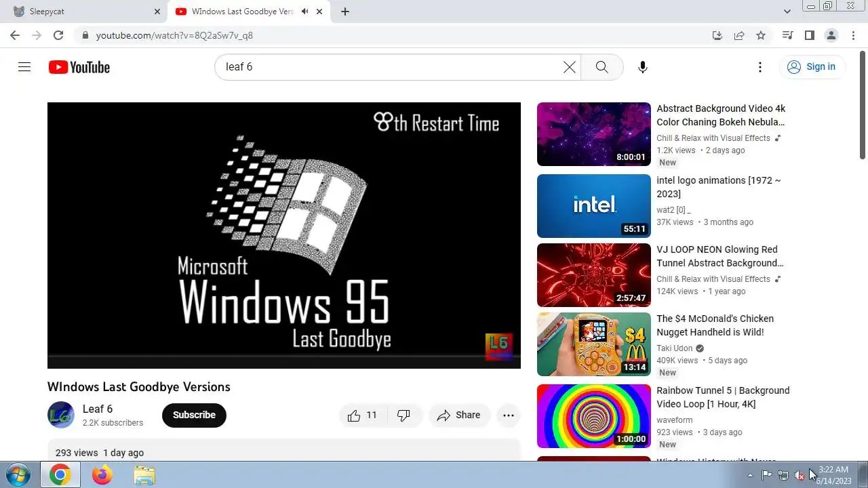
Task: Launch Firefox from the taskbar
Action: pos(102,475)
